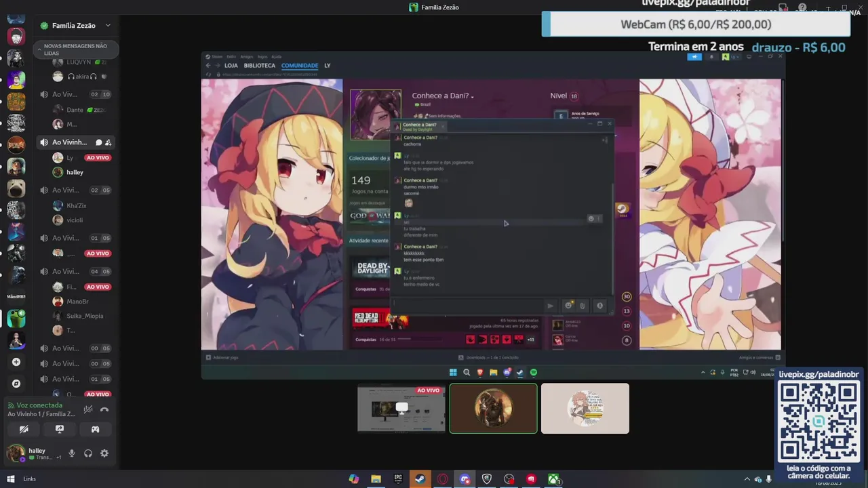Viewport: 868px width, 488px height.
Task: Select user Dante in voice list
Action: [x=75, y=110]
